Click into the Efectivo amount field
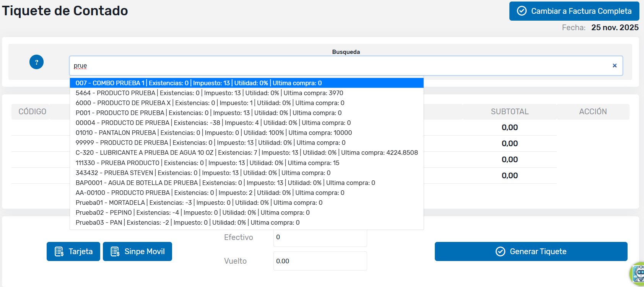Viewport: 644px width, 287px height. click(x=320, y=237)
